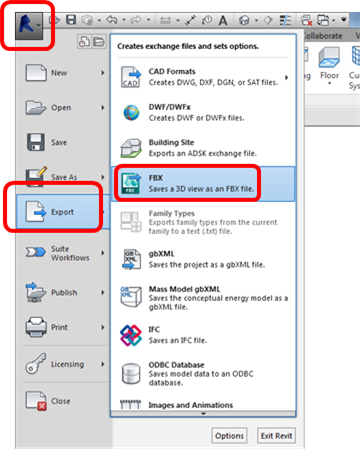Image resolution: width=360 pixels, height=449 pixels.
Task: Click the Floor tool icon in ribbon
Action: click(x=329, y=57)
